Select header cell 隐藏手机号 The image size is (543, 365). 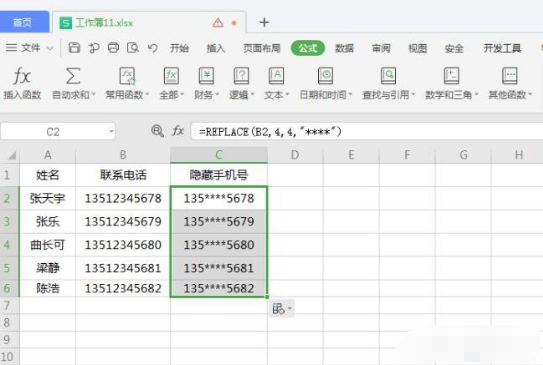tap(219, 175)
